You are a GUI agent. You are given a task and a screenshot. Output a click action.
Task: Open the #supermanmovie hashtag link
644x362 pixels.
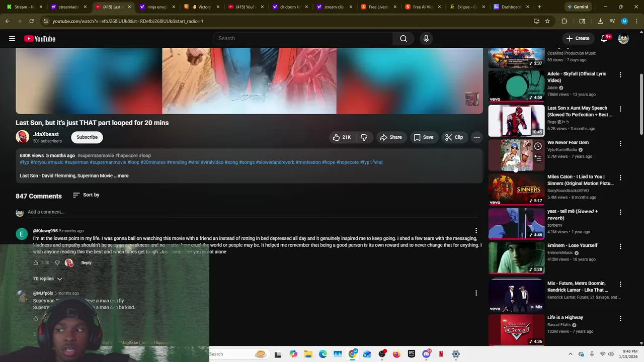coord(96,156)
